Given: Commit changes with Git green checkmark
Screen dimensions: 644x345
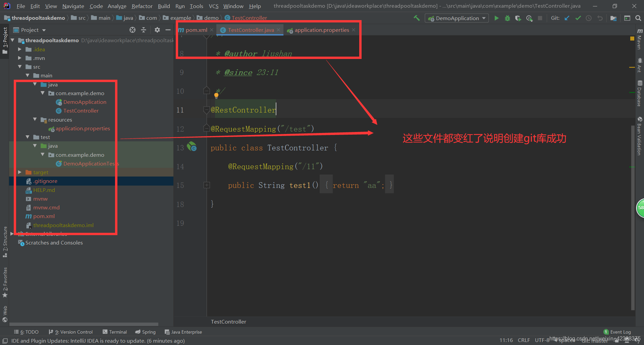Looking at the screenshot, I should pos(578,18).
